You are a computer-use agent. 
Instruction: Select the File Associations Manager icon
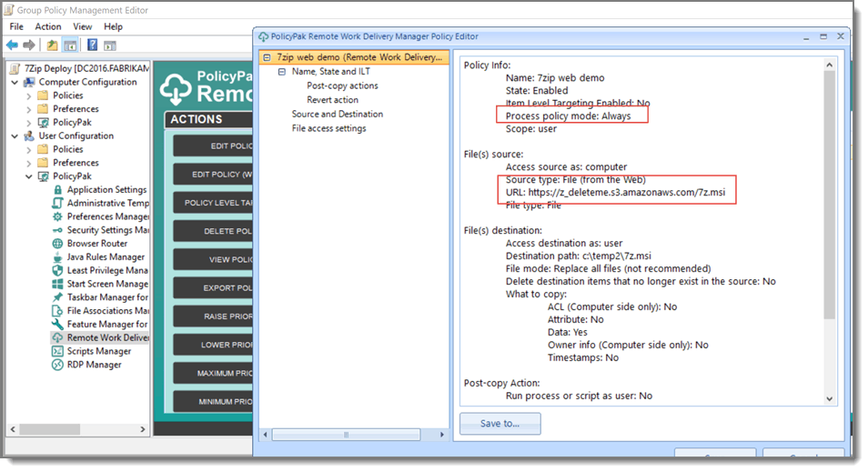click(57, 311)
